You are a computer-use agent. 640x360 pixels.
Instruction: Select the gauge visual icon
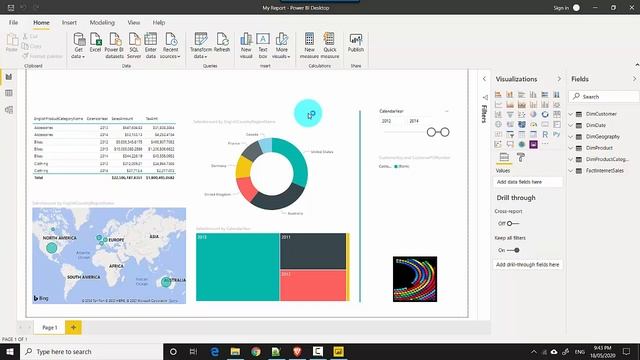pos(533,124)
